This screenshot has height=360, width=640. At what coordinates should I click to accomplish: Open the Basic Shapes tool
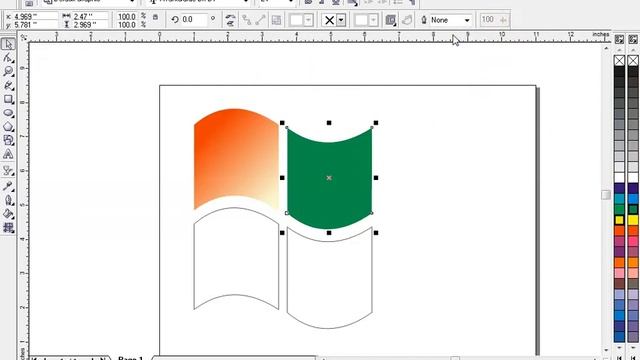pyautogui.click(x=8, y=140)
